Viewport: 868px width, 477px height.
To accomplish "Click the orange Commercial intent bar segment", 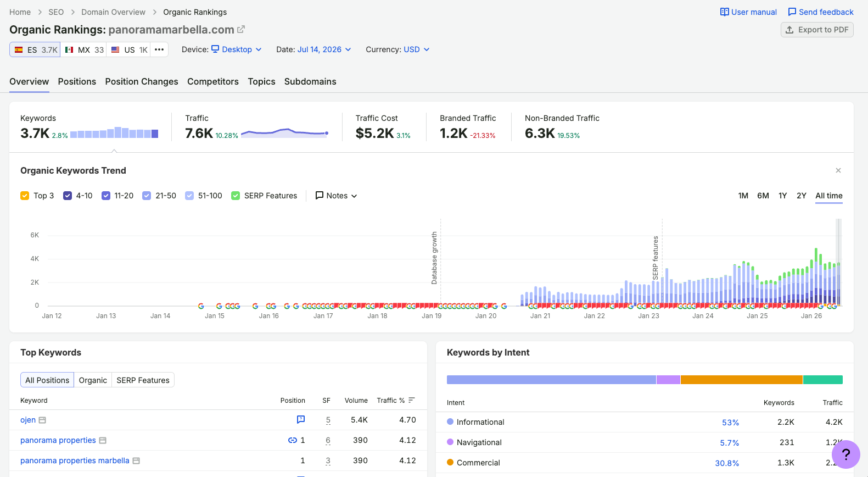I will coord(741,380).
